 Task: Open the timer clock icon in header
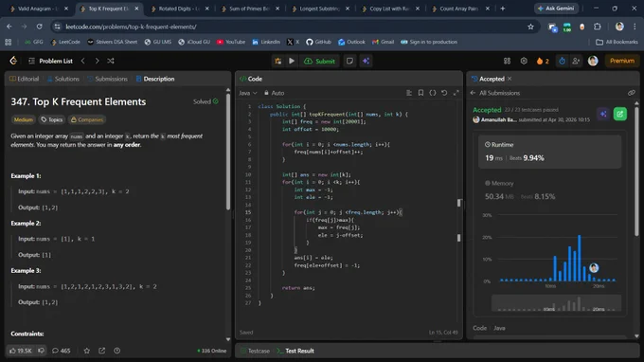point(562,61)
